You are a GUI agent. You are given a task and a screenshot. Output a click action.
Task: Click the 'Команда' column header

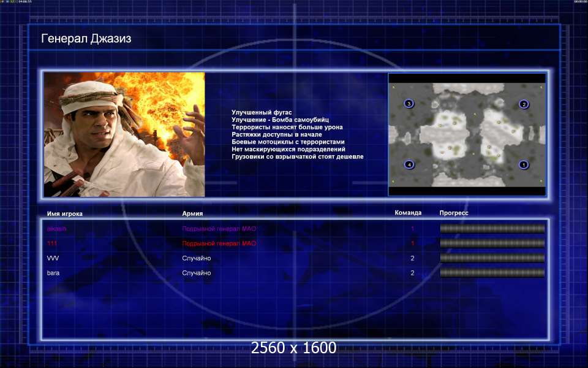coord(408,213)
